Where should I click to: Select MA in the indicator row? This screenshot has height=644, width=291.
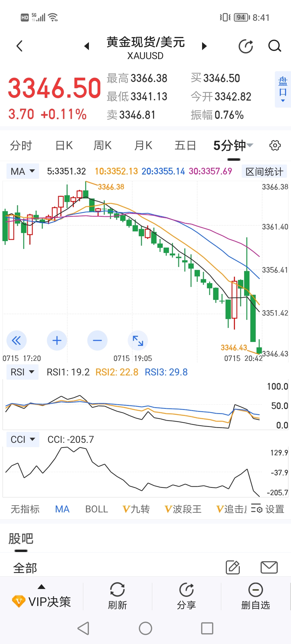click(62, 509)
